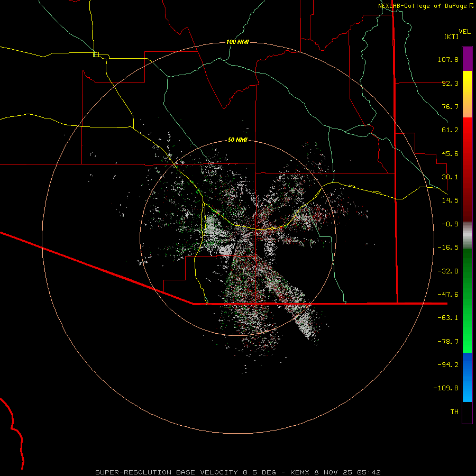476x476 pixels.
Task: Click the 107.8 velocity scale value
Action: (x=448, y=59)
